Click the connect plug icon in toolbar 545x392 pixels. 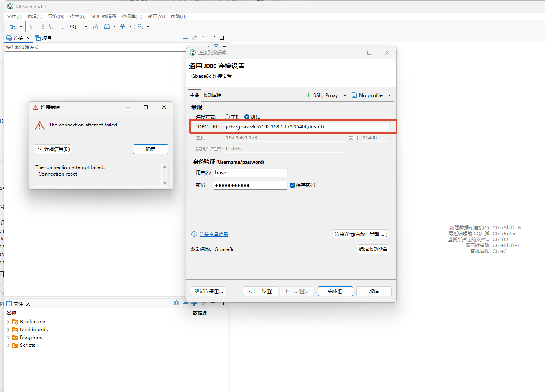[x=32, y=27]
